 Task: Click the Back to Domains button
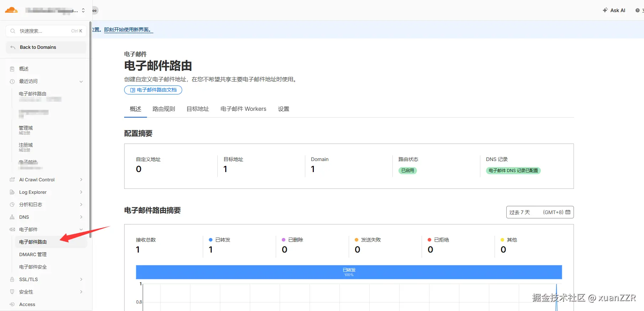[46, 47]
